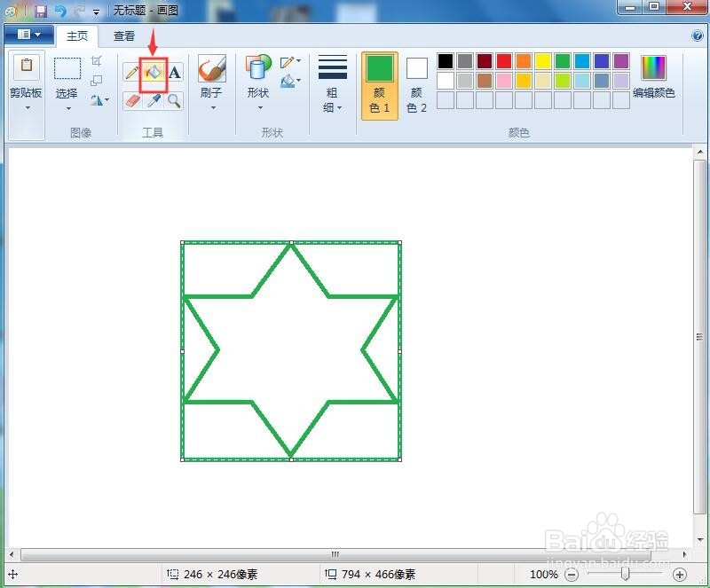The image size is (710, 588).
Task: Pick the blue-gray color swatch
Action: (602, 81)
